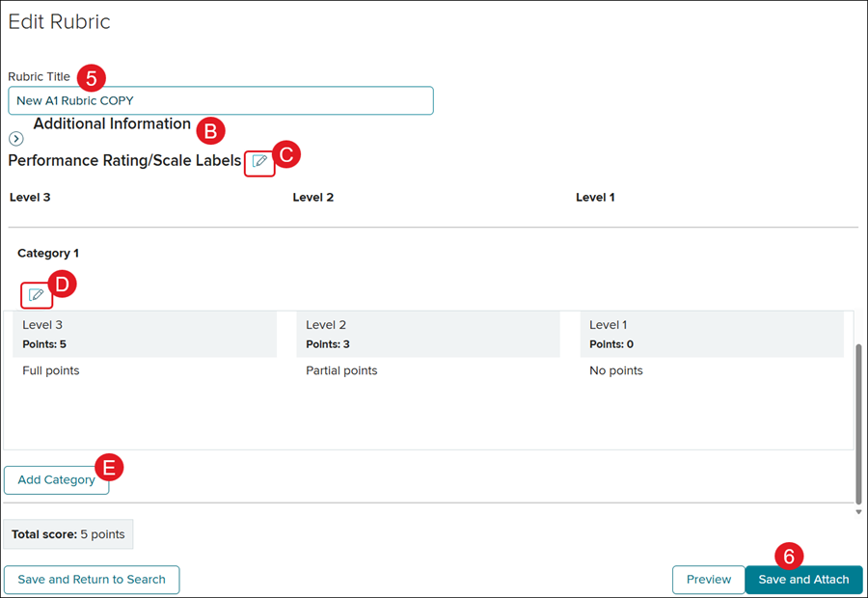868x598 pixels.
Task: Select the Level 3 scale label heading
Action: point(30,198)
